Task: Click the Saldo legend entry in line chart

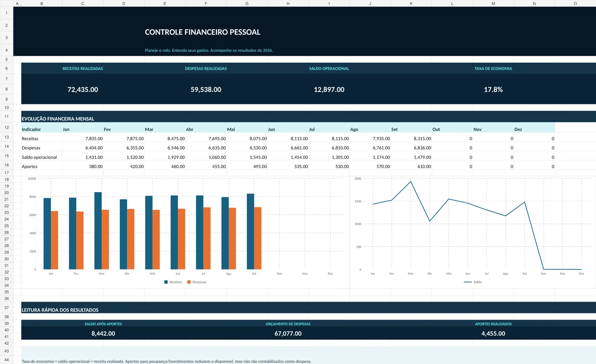Action: click(x=473, y=282)
